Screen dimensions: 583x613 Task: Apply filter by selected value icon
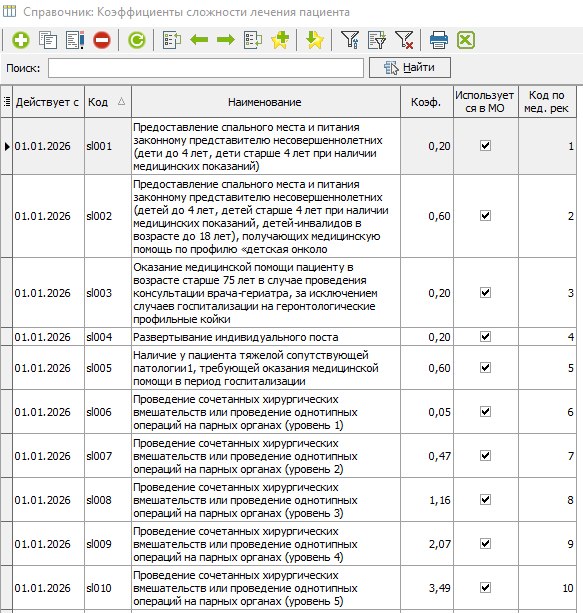[x=377, y=40]
